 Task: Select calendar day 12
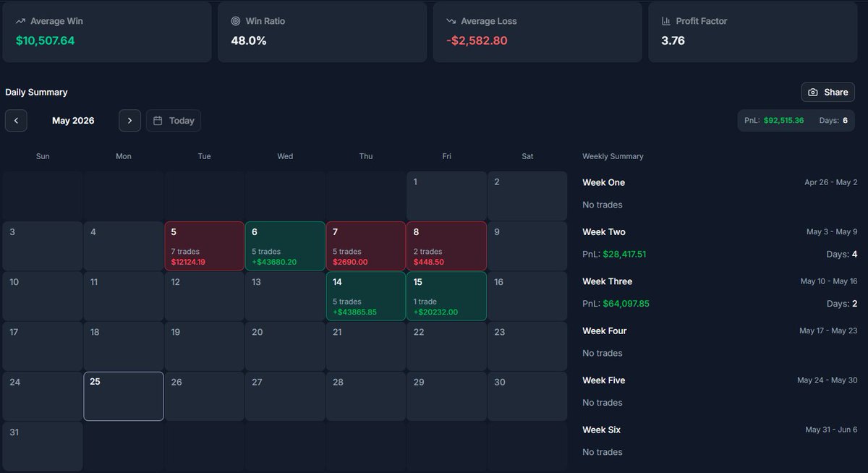click(204, 296)
